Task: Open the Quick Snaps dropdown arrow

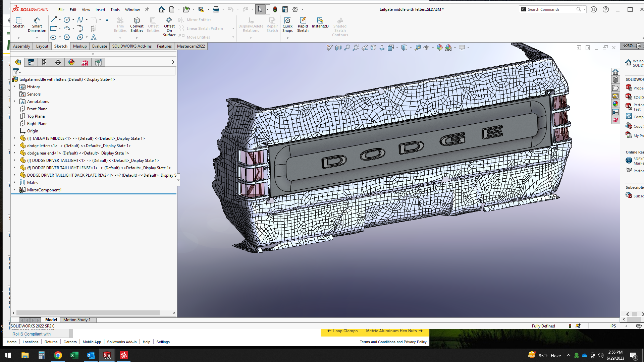Action: 287,38
